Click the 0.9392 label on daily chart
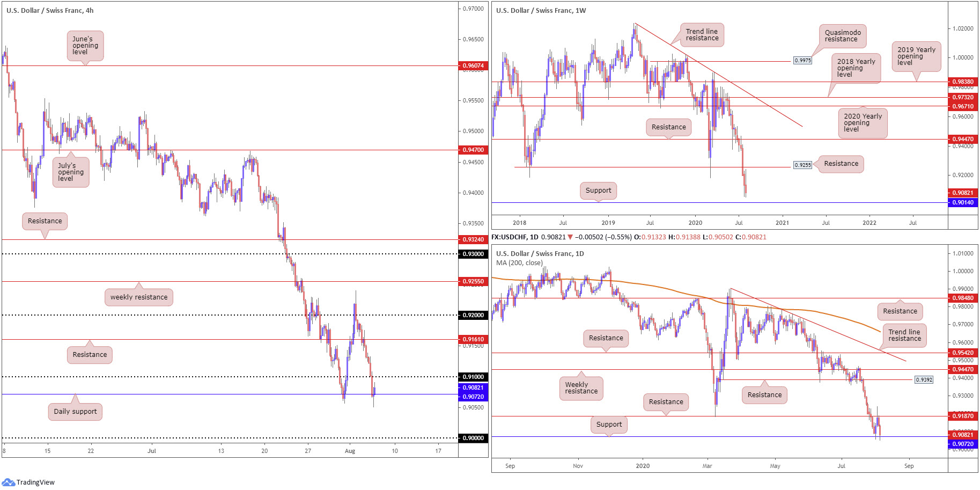The width and height of the screenshot is (980, 490). point(924,379)
